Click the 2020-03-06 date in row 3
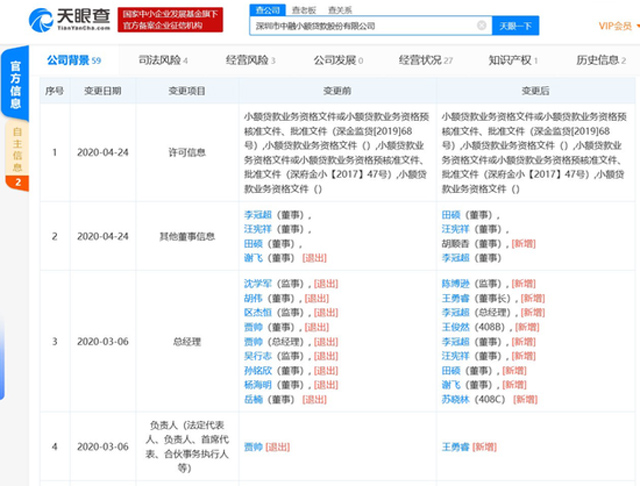 click(102, 342)
